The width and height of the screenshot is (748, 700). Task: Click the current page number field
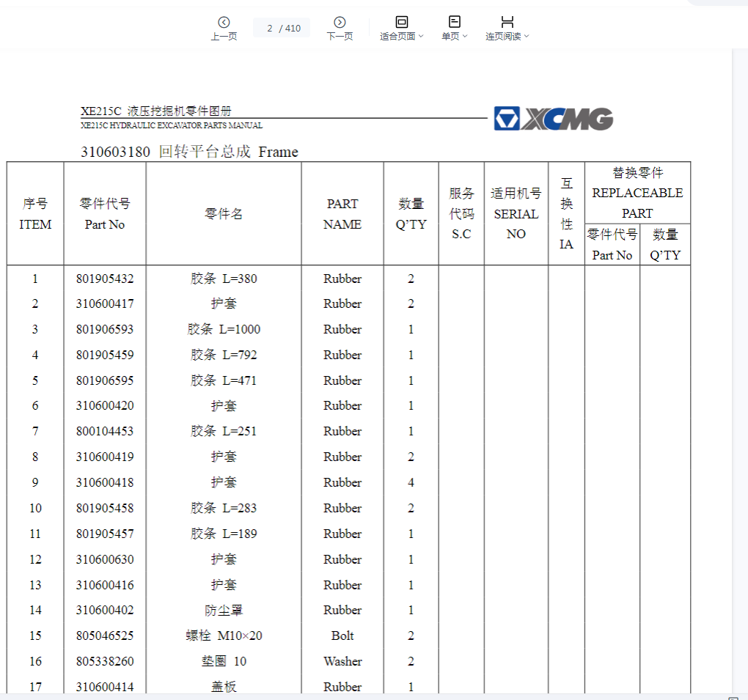tap(270, 28)
